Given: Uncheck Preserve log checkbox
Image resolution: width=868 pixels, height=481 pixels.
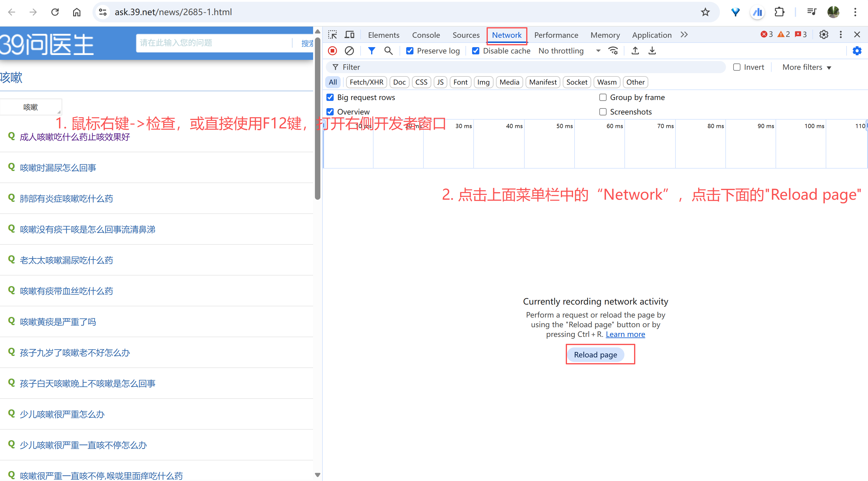Looking at the screenshot, I should click(410, 51).
